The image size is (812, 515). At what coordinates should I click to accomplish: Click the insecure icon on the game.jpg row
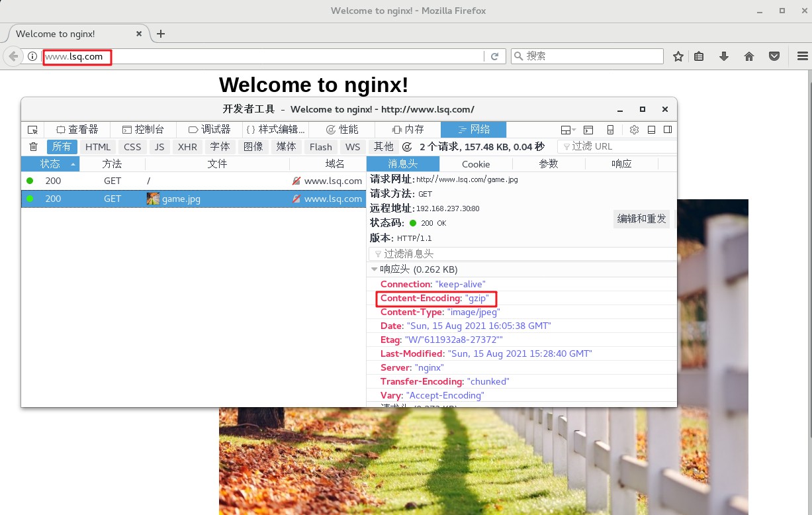tap(296, 199)
